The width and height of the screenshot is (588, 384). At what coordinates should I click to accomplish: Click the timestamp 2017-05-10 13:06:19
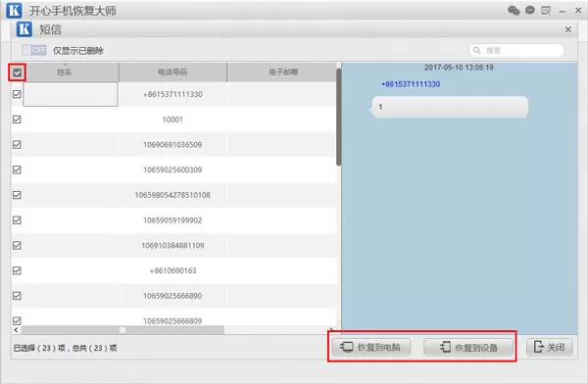tap(459, 68)
